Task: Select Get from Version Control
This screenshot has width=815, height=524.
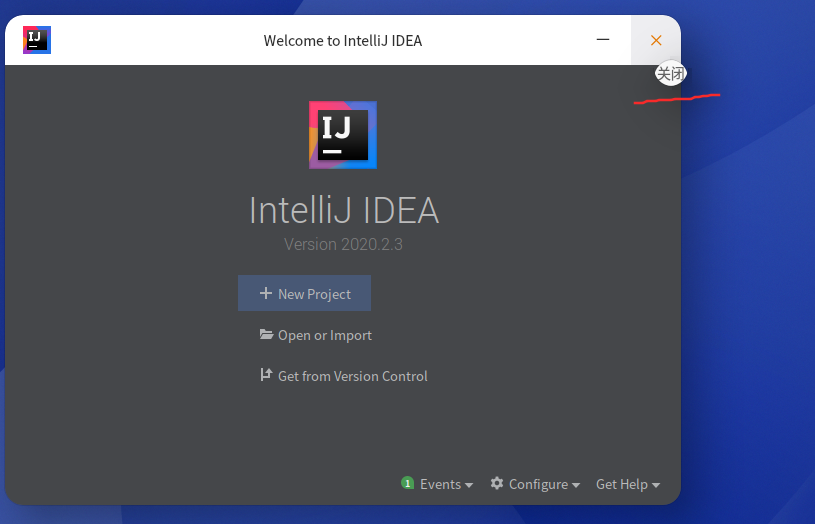Action: [x=353, y=376]
